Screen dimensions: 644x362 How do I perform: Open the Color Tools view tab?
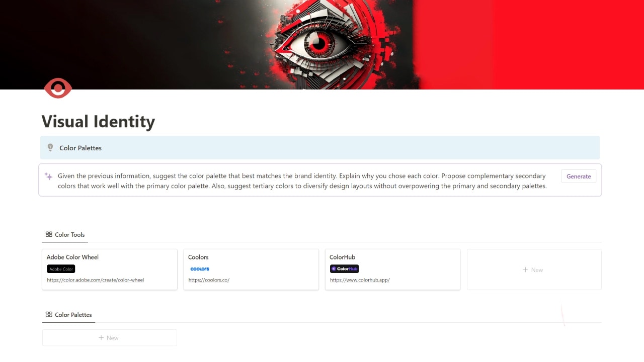[65, 235]
